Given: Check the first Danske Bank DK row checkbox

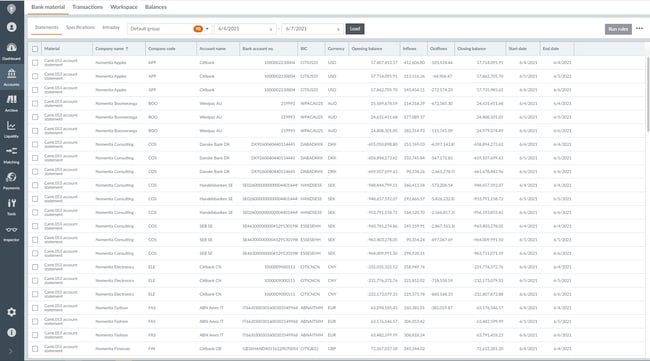Looking at the screenshot, I should pos(35,144).
